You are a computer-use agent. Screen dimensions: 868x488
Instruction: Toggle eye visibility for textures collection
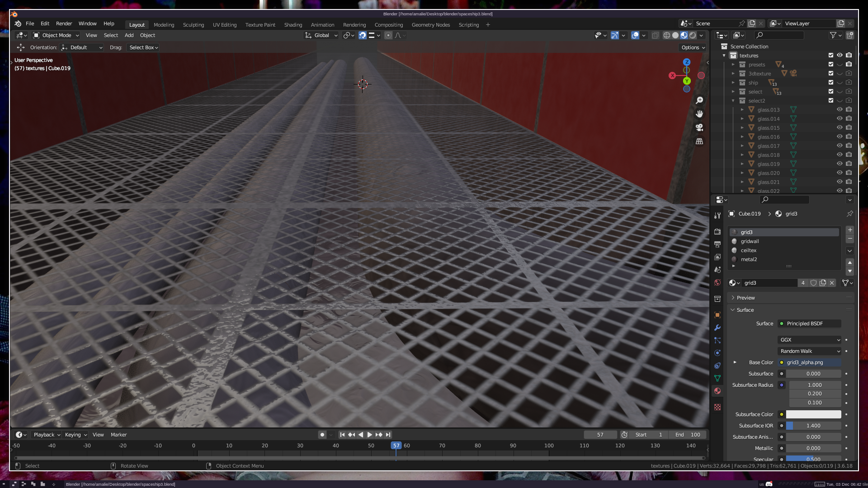point(840,55)
